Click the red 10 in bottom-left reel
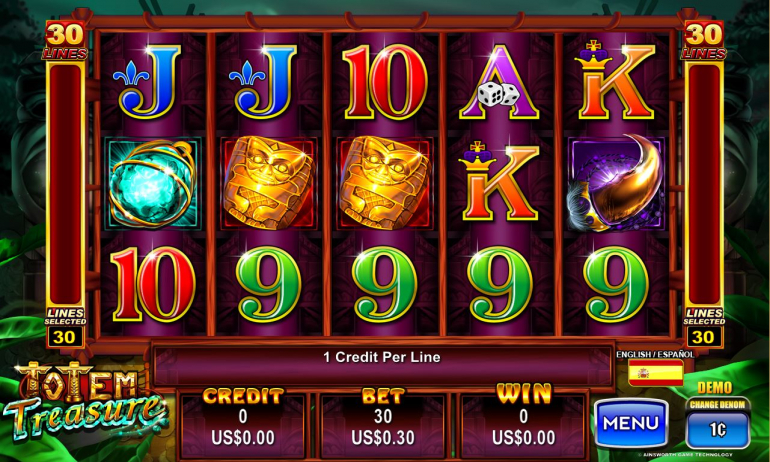The height and width of the screenshot is (462, 770). [x=153, y=284]
